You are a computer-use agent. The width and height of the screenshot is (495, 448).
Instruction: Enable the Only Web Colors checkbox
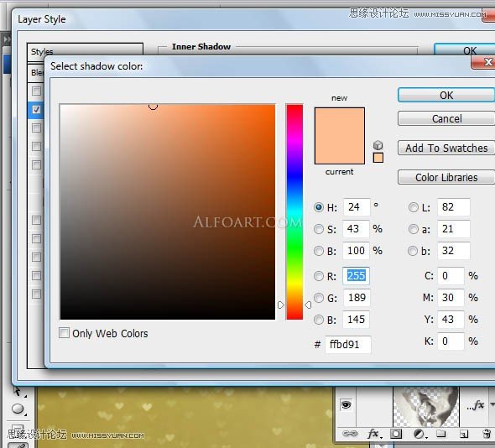click(x=64, y=333)
